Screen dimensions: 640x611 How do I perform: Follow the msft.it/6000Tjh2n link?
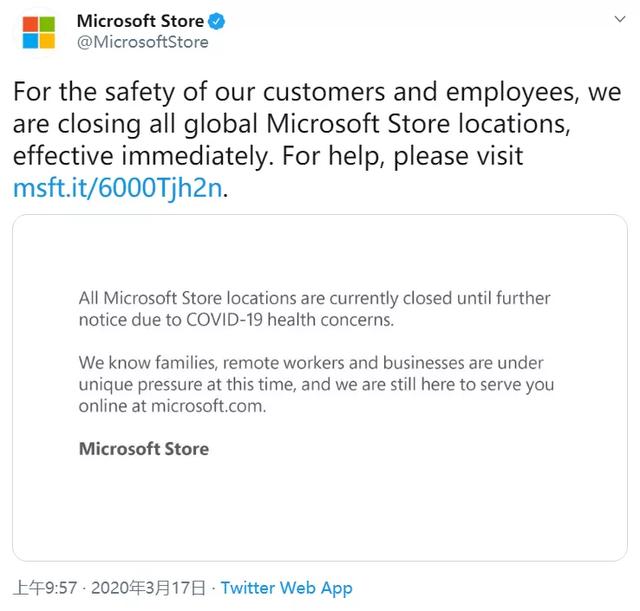click(x=117, y=186)
